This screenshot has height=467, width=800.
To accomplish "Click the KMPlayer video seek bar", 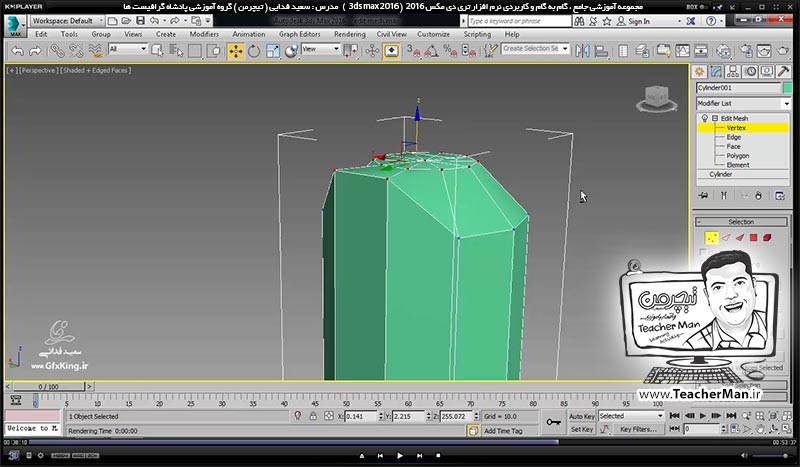I will [400, 443].
